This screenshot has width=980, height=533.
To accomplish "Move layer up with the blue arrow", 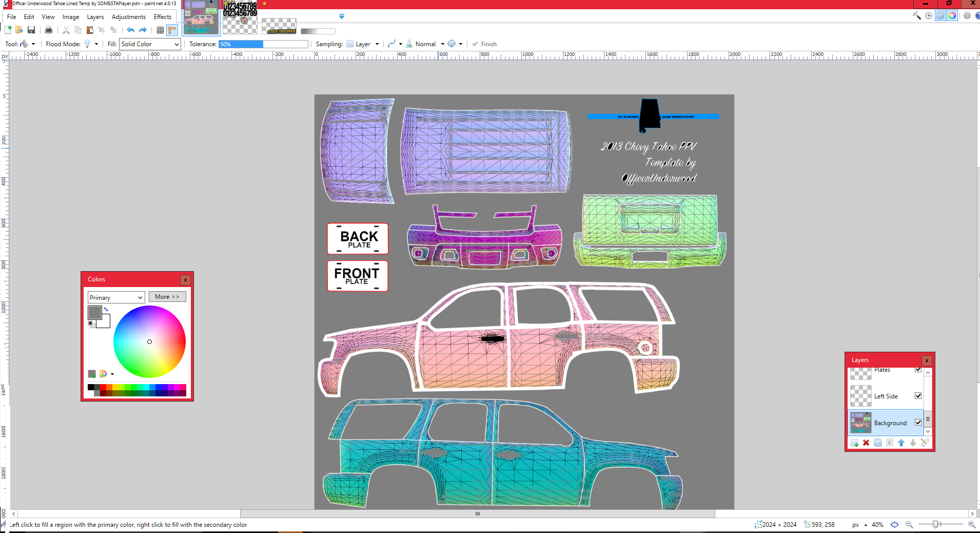I will (x=901, y=443).
